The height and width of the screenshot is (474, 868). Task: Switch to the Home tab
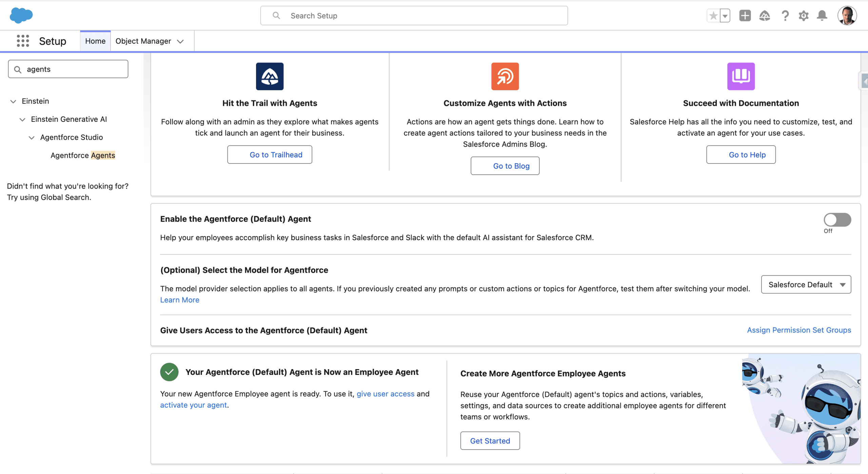pyautogui.click(x=95, y=41)
